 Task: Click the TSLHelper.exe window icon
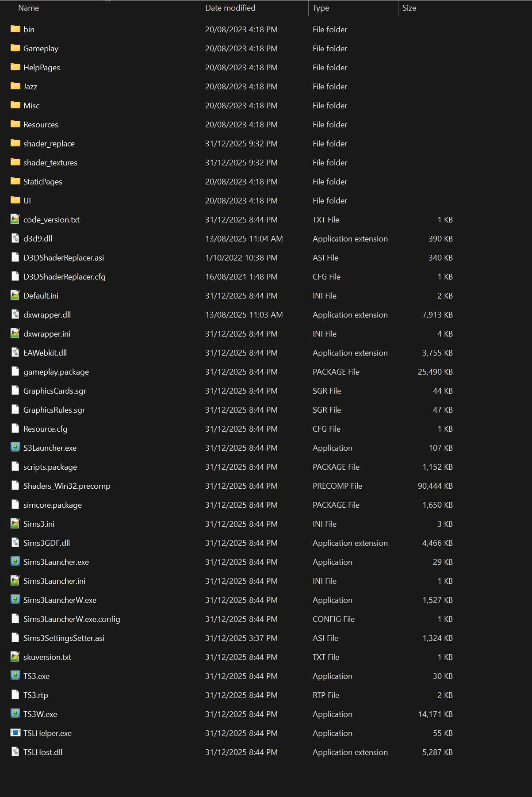pos(15,733)
